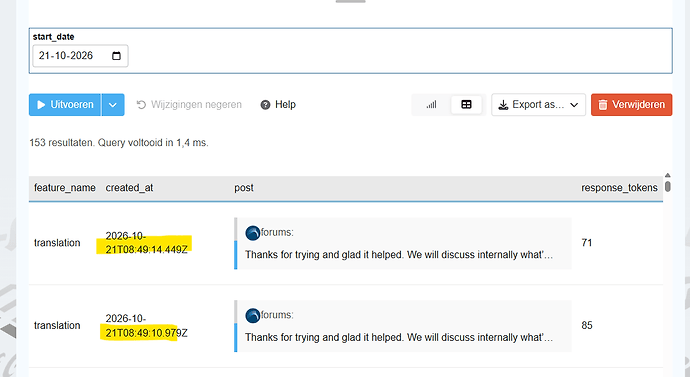Click Wijzigingen negeren to discard changes
The width and height of the screenshot is (690, 377).
(189, 105)
